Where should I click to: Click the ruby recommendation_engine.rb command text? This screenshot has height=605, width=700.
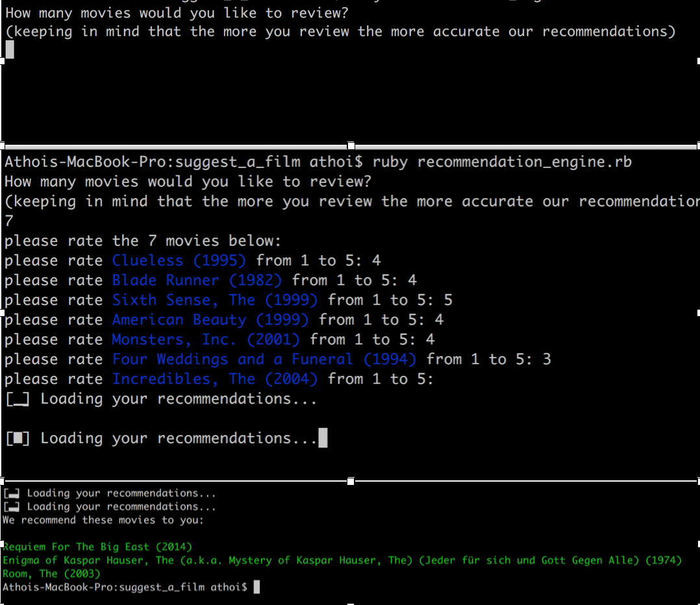(x=502, y=162)
